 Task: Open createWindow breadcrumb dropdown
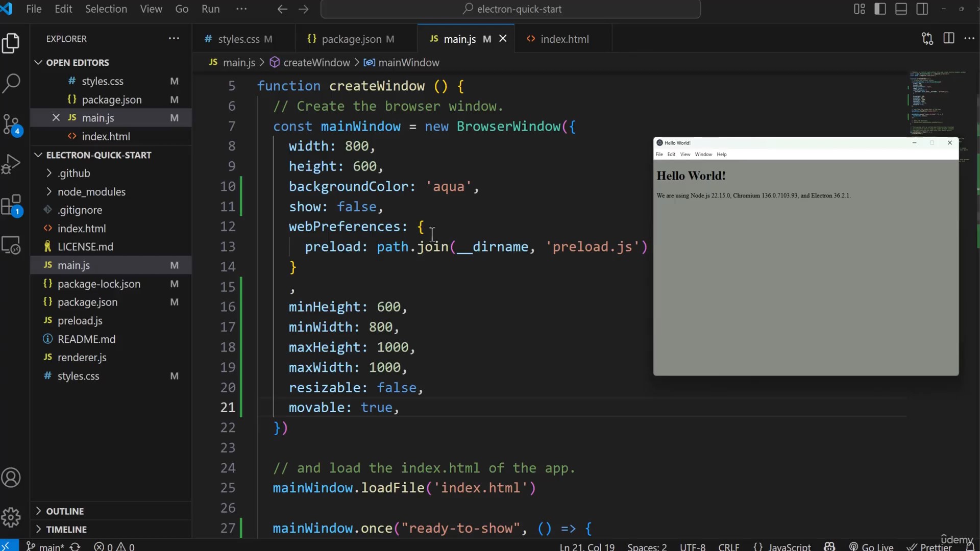click(310, 63)
